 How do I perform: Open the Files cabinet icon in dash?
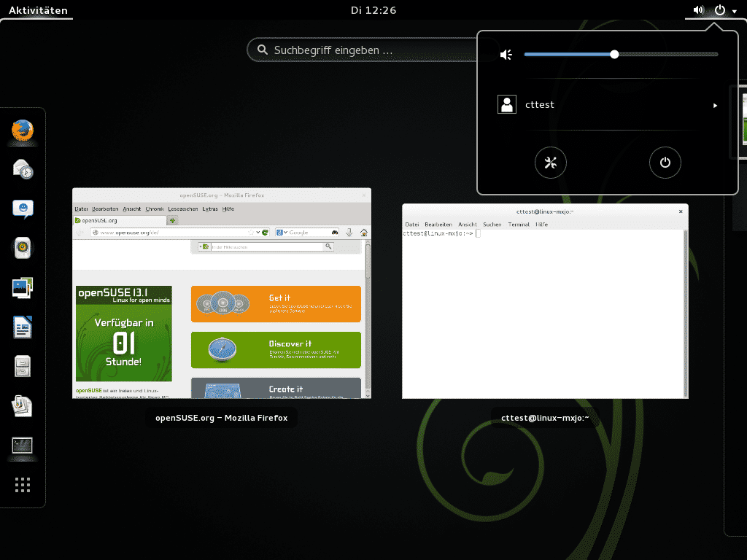pos(23,366)
